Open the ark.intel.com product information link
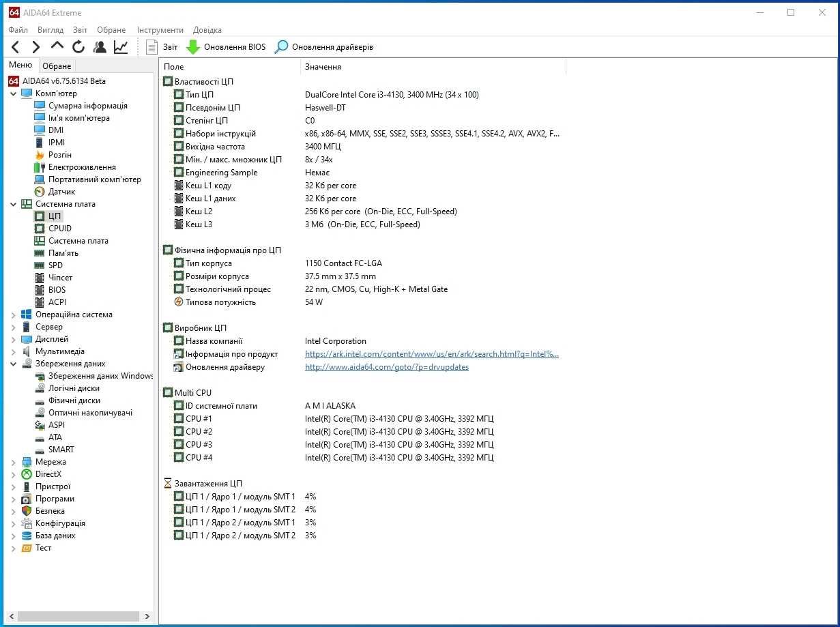The image size is (840, 627). [x=432, y=354]
